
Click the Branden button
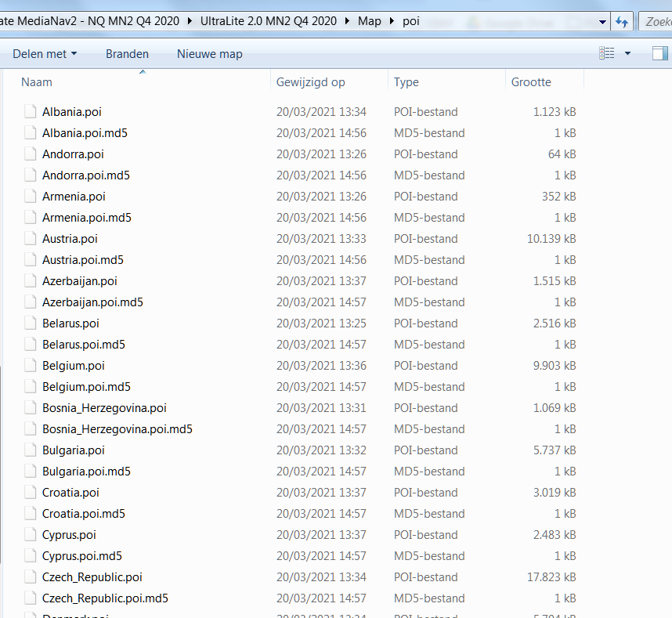pyautogui.click(x=128, y=54)
